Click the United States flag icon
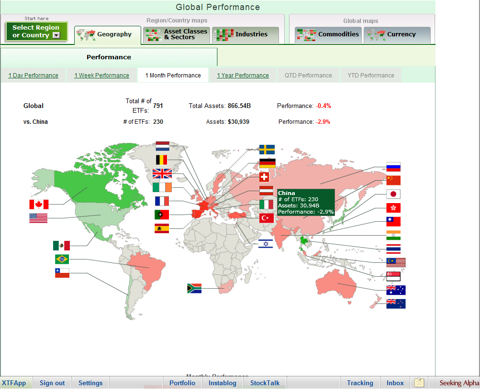Viewport: 480px width, 389px height. (x=38, y=218)
